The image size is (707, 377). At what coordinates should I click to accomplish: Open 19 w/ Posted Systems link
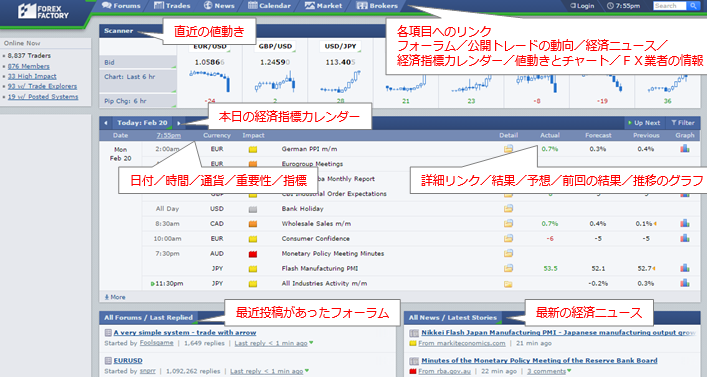pyautogui.click(x=43, y=97)
